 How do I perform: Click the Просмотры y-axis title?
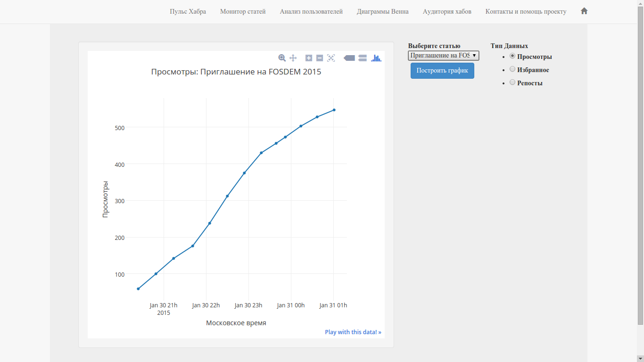click(x=105, y=199)
